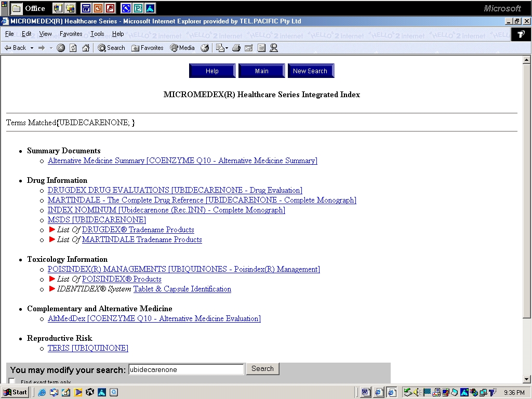Launch Access key icon in Office bar
The height and width of the screenshot is (399, 532).
[110, 8]
